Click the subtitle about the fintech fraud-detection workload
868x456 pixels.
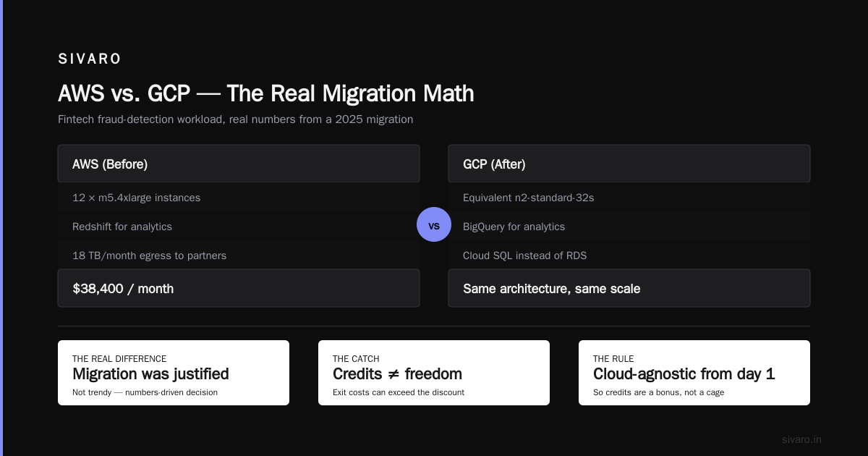[236, 119]
